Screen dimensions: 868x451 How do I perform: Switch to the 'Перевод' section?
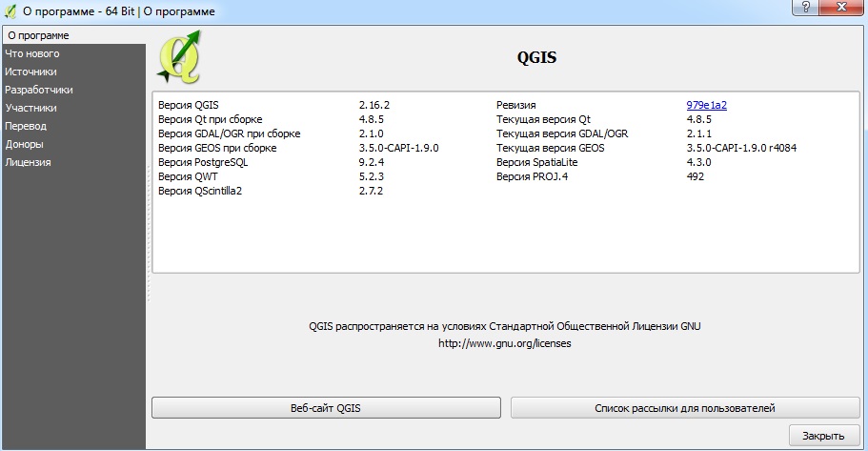[x=73, y=126]
